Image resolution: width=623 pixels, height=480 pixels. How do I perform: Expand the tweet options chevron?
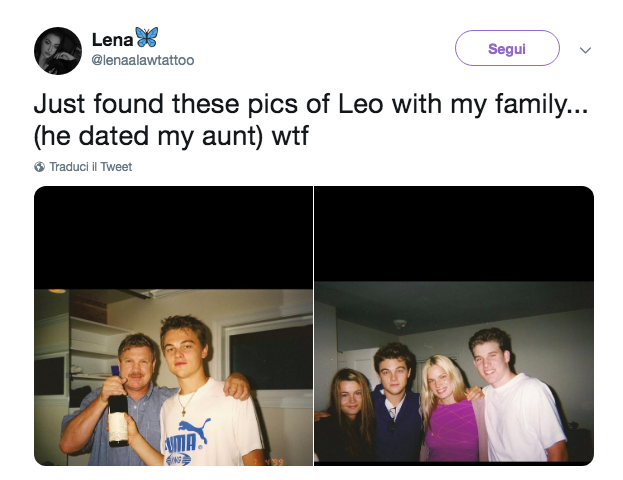tap(586, 49)
